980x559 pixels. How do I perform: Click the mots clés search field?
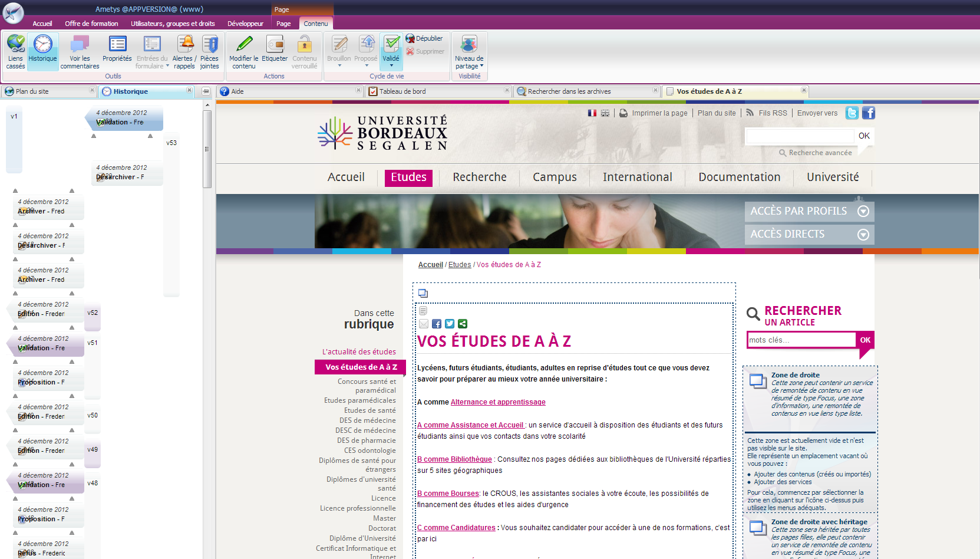801,340
